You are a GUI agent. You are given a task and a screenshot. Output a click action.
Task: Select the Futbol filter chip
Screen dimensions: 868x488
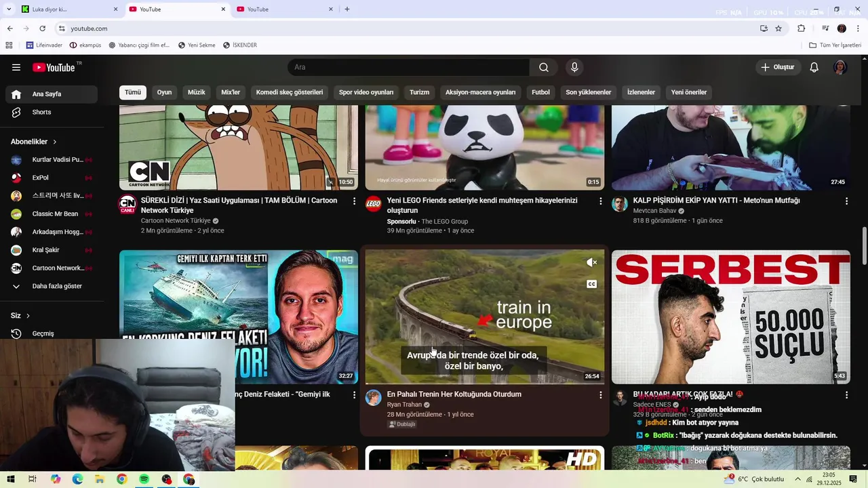click(541, 92)
